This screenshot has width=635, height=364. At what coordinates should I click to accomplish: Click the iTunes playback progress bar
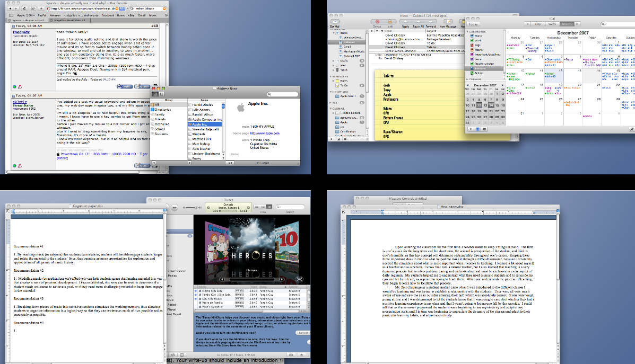[229, 211]
